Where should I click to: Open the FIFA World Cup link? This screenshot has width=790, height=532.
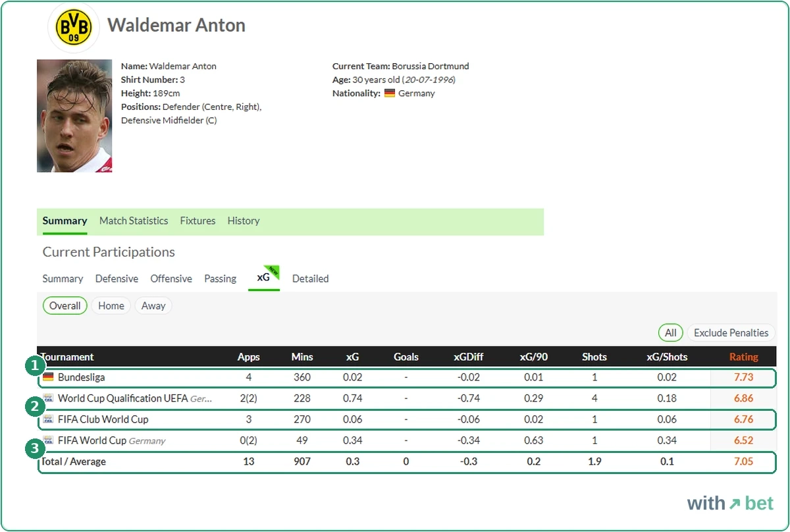pyautogui.click(x=92, y=440)
